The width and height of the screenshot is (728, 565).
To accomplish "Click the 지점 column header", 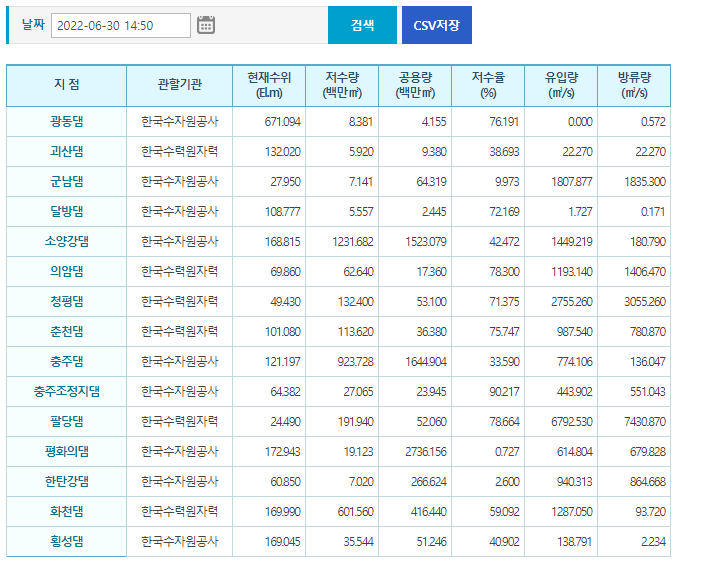I will tap(67, 86).
